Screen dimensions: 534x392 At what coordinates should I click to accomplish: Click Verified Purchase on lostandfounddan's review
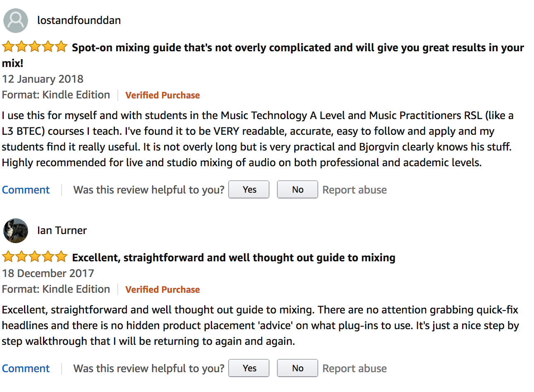pos(162,95)
